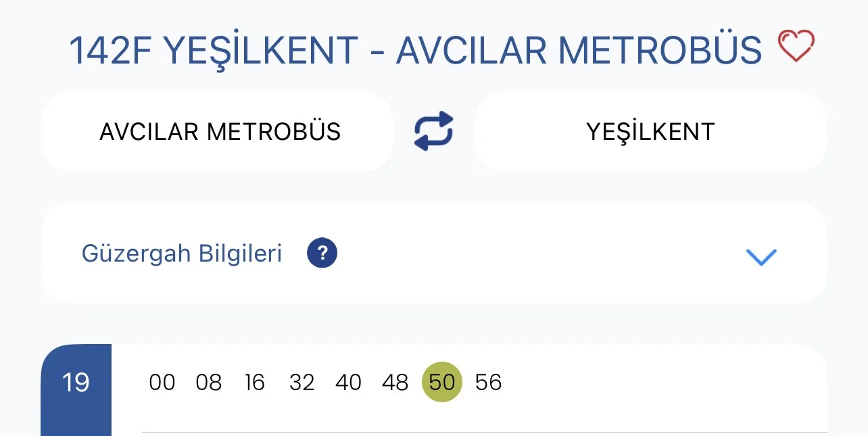The width and height of the screenshot is (868, 436).
Task: Select the 19:40 departure time
Action: coord(348,383)
